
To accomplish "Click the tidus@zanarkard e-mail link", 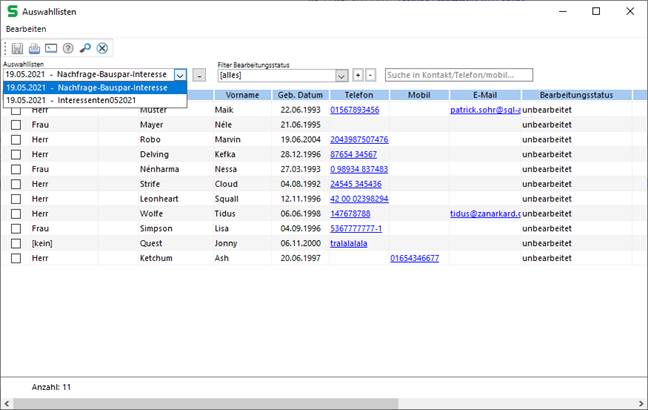I will pyautogui.click(x=485, y=214).
